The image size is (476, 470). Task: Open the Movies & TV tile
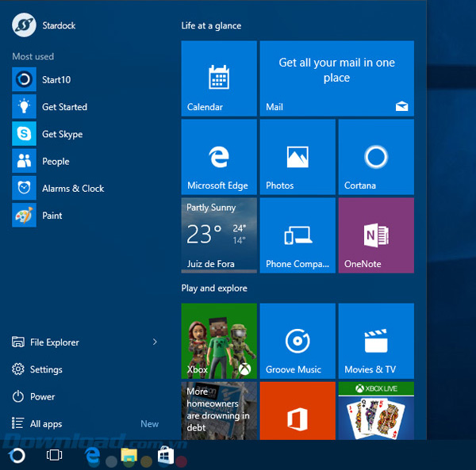[376, 341]
